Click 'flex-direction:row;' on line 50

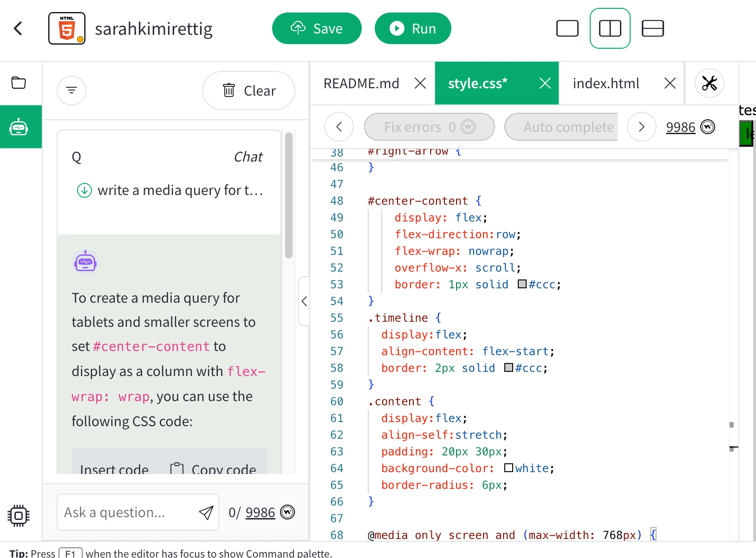click(457, 234)
